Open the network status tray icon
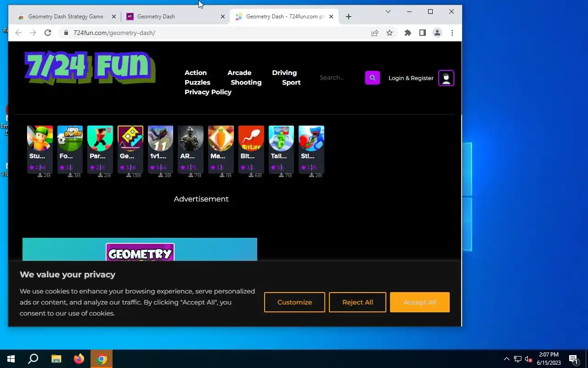588x368 pixels. [518, 359]
